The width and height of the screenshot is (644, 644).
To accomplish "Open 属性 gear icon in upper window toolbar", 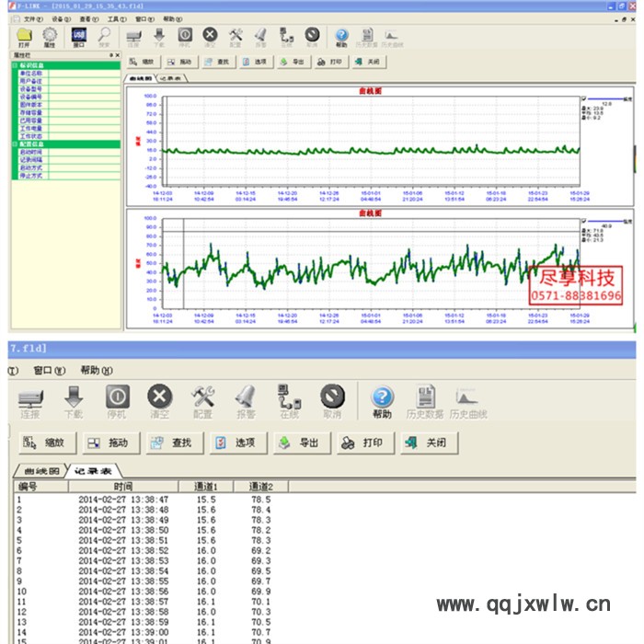I will click(x=50, y=37).
